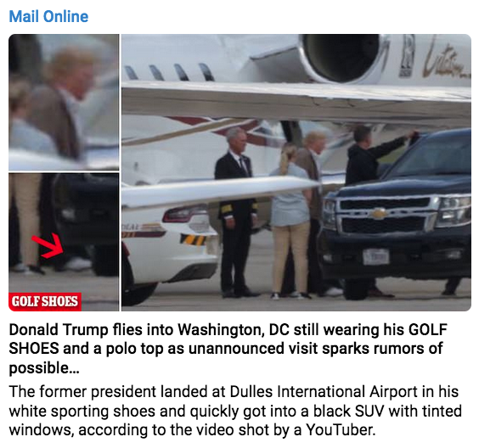Viewport: 479px width, 448px height.
Task: Click the red arrow pointing at shoes
Action: tap(48, 245)
